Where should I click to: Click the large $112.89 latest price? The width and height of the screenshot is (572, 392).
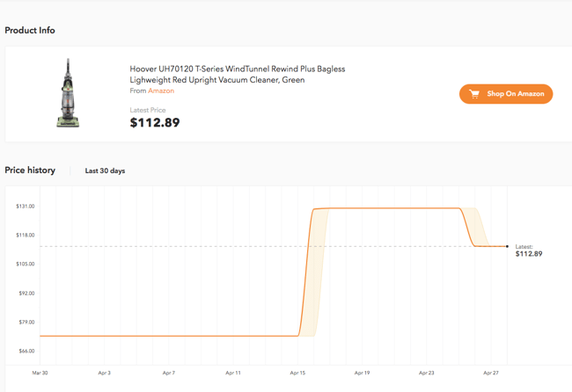tap(155, 123)
